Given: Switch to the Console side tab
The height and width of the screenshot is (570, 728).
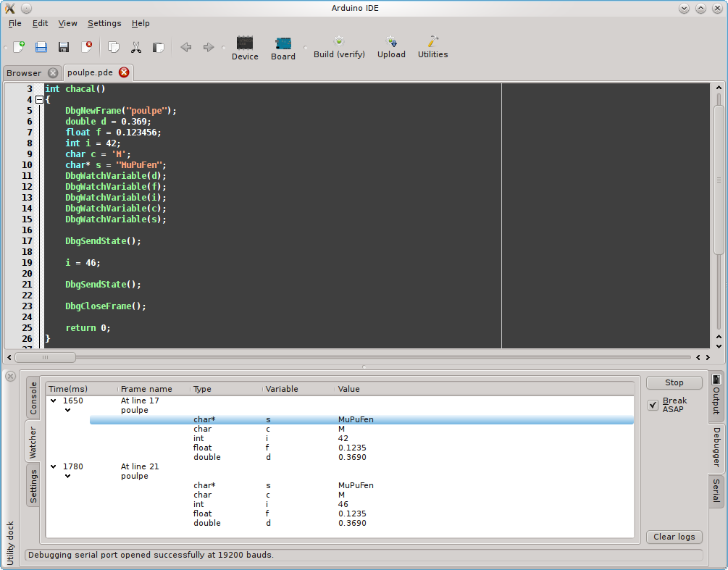Looking at the screenshot, I should [x=33, y=398].
